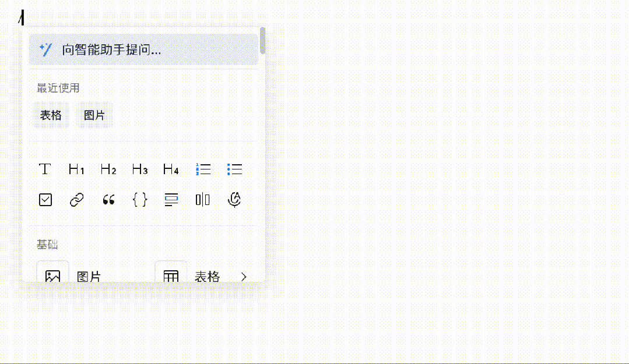Insert a Heading 2 block
This screenshot has width=629, height=364.
click(x=108, y=169)
